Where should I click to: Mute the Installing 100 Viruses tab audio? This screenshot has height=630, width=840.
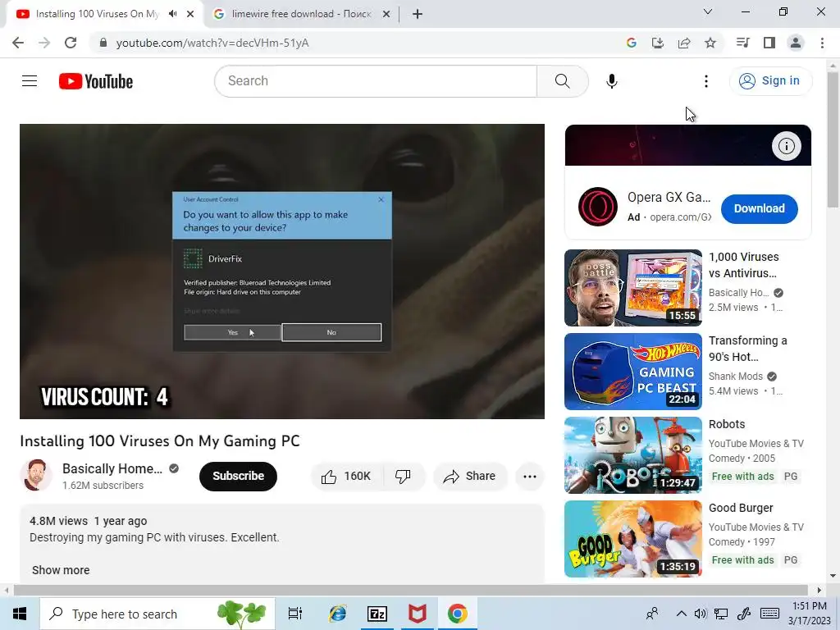(172, 14)
